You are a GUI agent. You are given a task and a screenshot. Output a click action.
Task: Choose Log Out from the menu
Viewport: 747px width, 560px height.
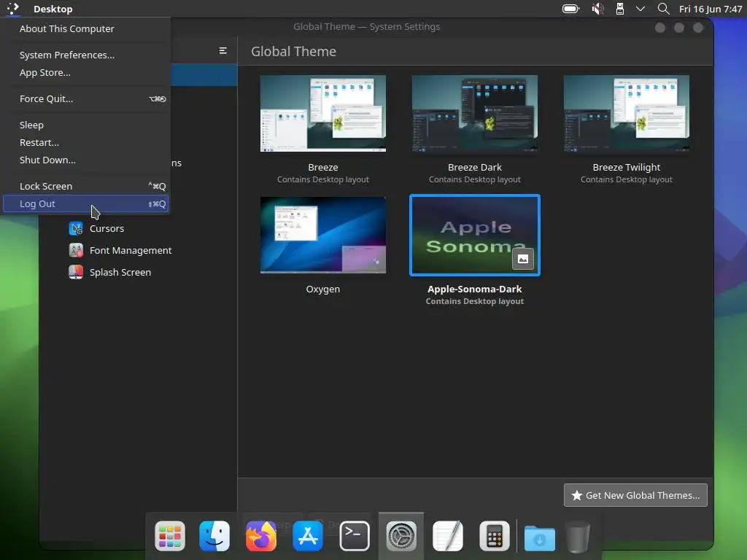(x=86, y=204)
